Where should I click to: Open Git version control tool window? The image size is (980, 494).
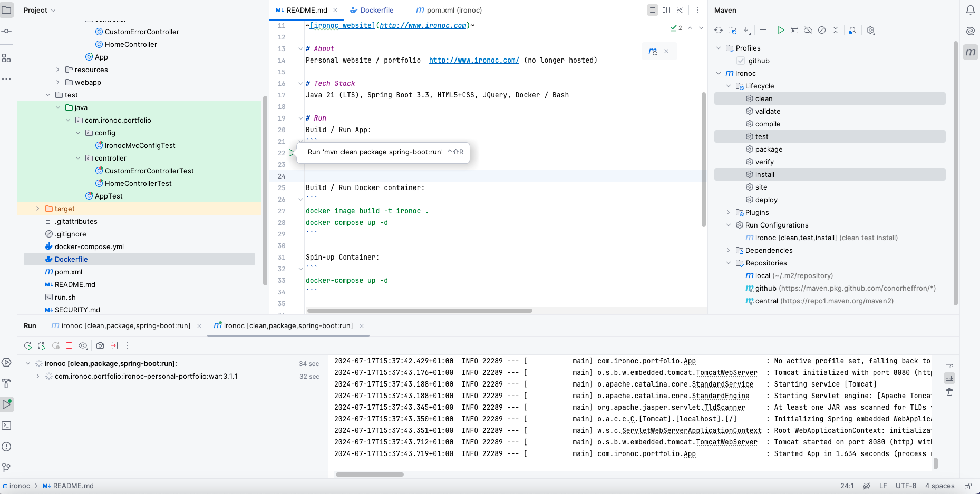6,468
